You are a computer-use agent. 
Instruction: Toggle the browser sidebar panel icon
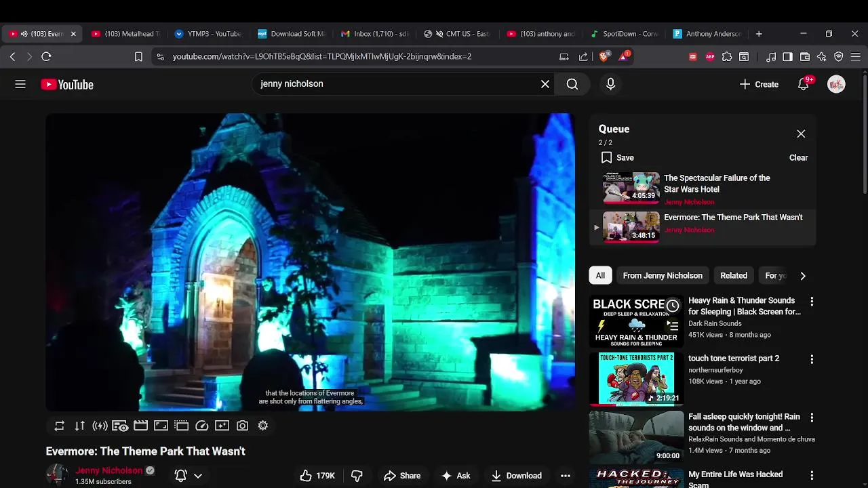tap(787, 57)
